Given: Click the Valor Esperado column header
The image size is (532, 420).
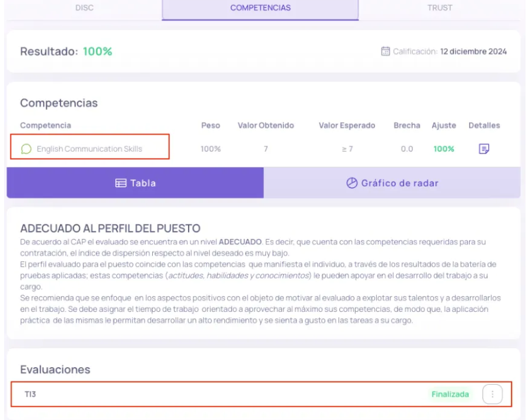Looking at the screenshot, I should 347,126.
